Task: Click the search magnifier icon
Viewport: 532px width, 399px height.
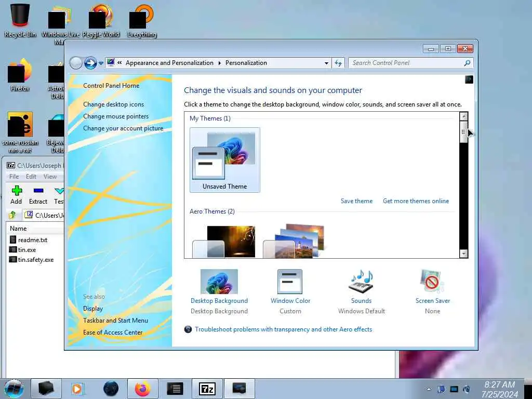Action: click(x=467, y=63)
